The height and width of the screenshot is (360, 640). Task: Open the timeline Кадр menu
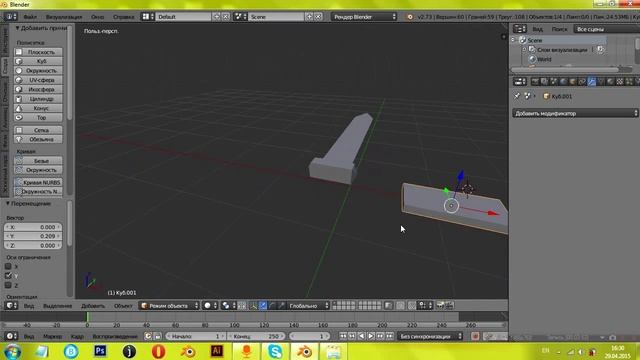tap(77, 336)
